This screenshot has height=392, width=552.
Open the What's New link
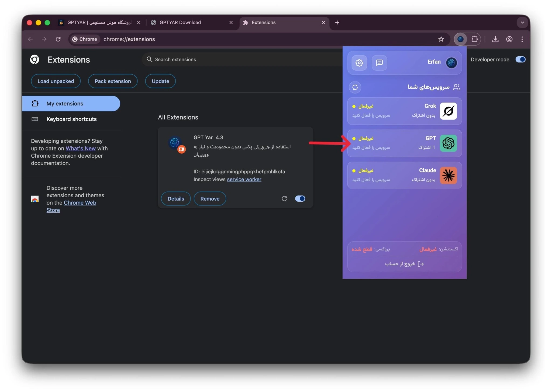tap(81, 148)
